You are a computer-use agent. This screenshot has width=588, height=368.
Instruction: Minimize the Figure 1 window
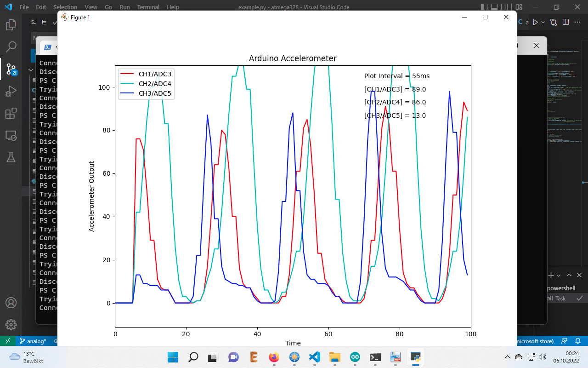(x=464, y=17)
